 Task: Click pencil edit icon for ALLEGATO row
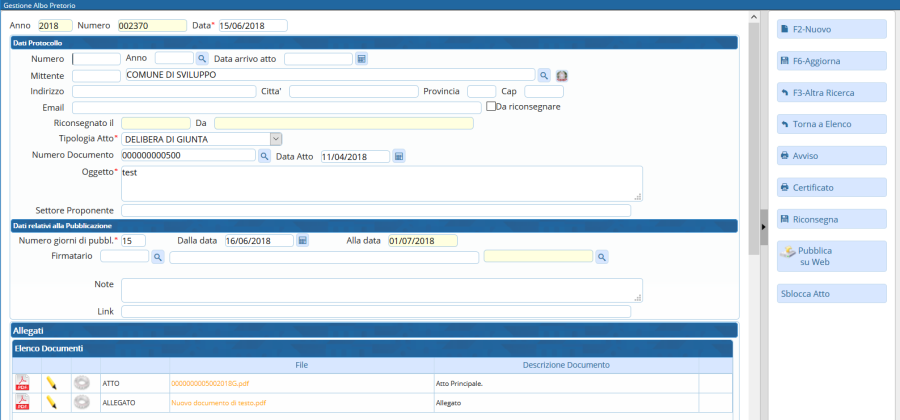51,402
